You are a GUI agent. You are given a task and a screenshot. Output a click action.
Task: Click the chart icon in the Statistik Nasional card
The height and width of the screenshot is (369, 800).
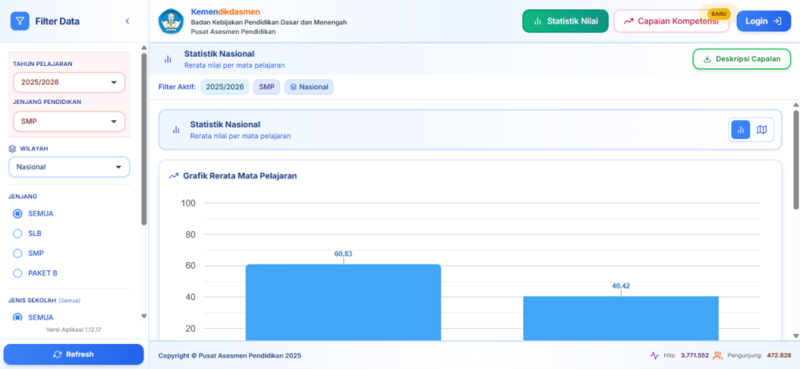coord(176,130)
